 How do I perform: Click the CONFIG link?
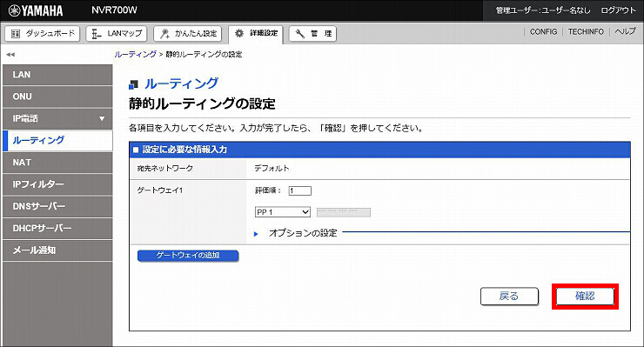point(543,31)
